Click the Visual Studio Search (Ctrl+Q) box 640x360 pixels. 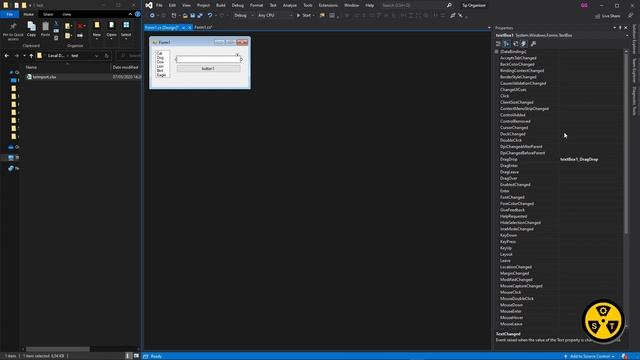point(412,5)
